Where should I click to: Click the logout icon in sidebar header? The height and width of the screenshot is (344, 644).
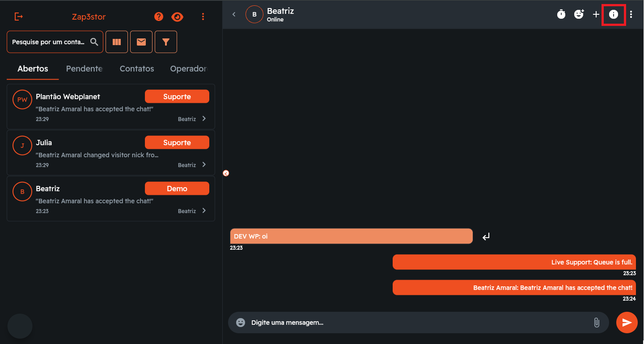[x=18, y=17]
